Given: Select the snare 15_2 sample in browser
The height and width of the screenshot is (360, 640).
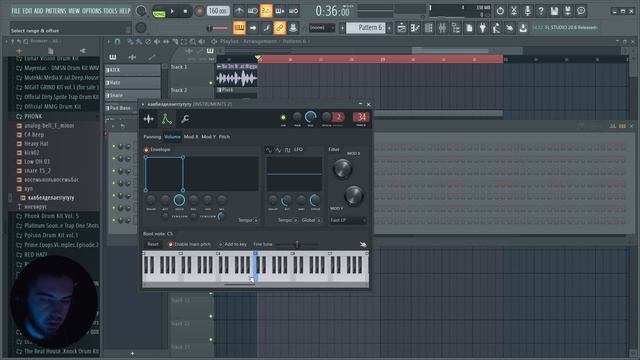Looking at the screenshot, I should [x=37, y=171].
